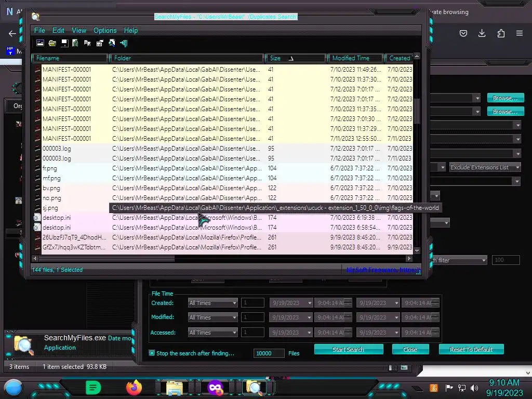
Task: Click the network tray icon
Action: point(462,388)
